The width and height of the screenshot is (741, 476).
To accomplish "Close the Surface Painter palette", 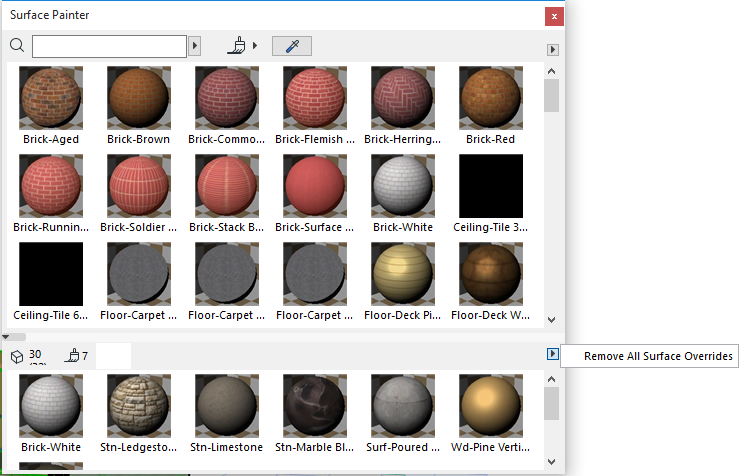I will [x=552, y=16].
